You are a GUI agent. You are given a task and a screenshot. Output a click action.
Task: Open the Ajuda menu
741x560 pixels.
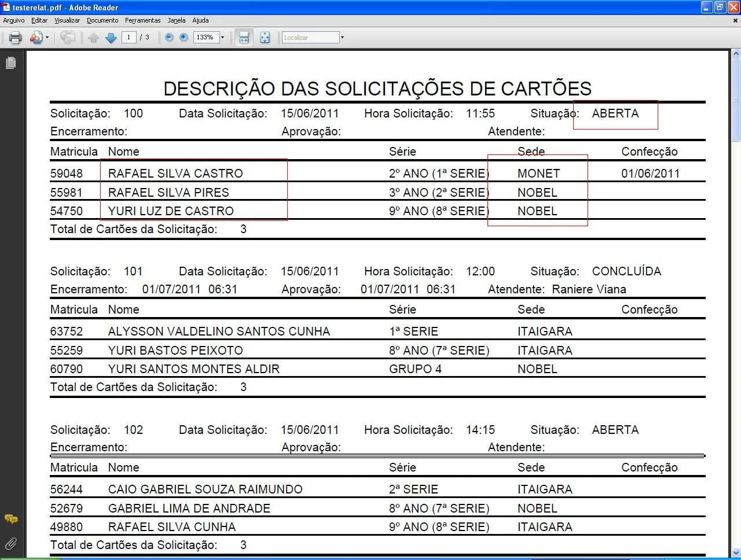(x=200, y=20)
